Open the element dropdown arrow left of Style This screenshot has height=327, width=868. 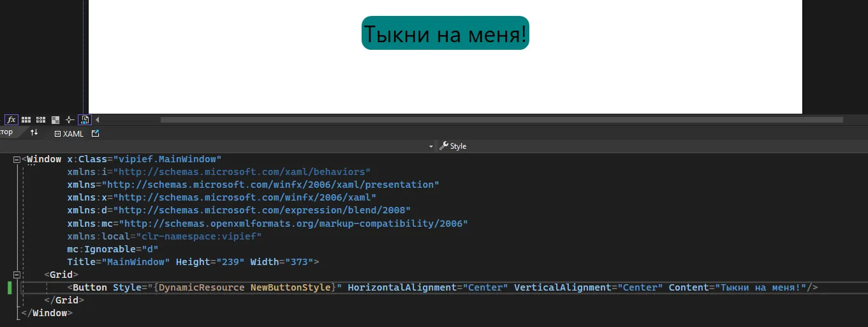(432, 146)
